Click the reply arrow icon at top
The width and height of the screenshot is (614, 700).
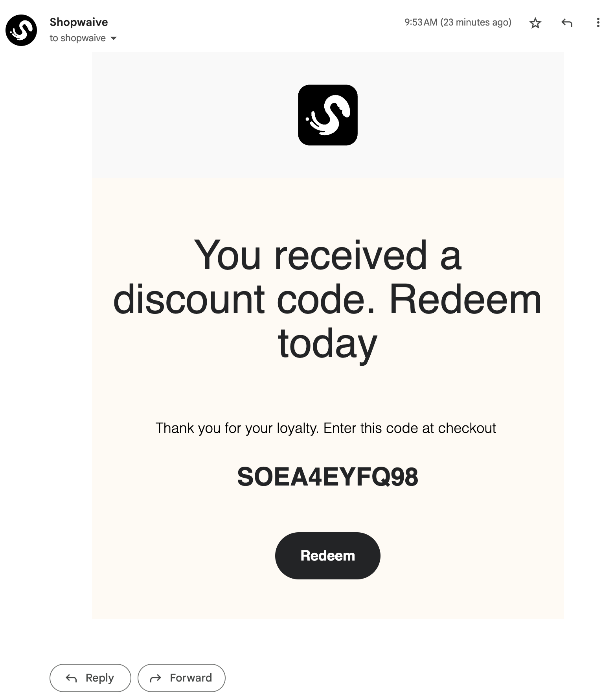[566, 23]
